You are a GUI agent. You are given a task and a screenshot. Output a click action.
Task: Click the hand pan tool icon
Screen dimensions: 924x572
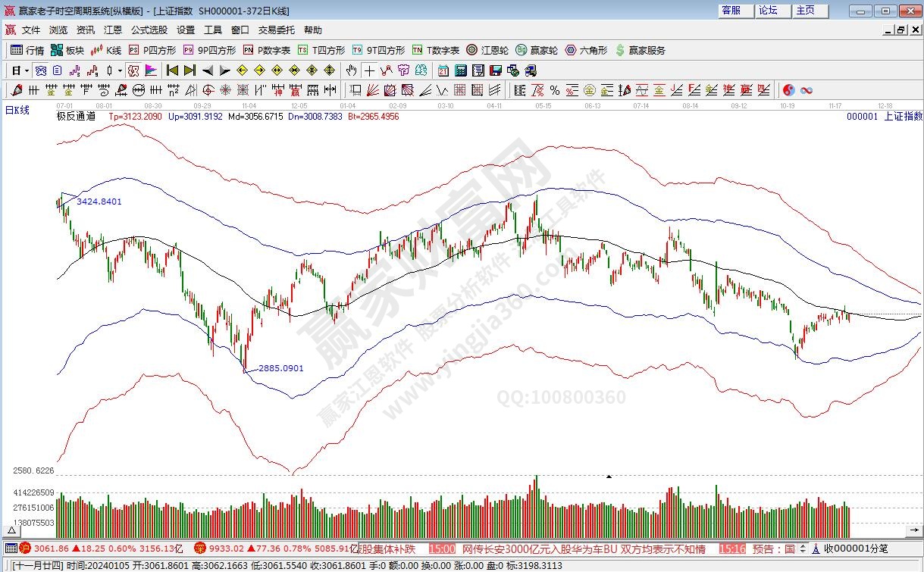351,70
